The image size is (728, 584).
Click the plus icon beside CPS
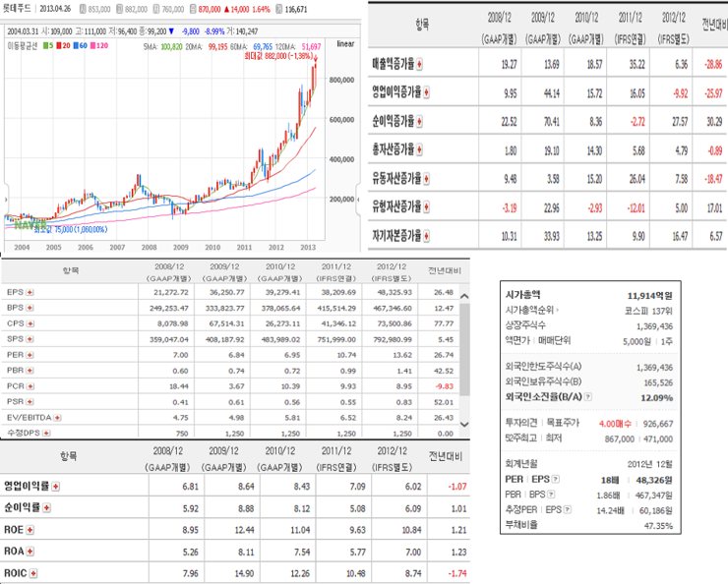pyautogui.click(x=30, y=323)
